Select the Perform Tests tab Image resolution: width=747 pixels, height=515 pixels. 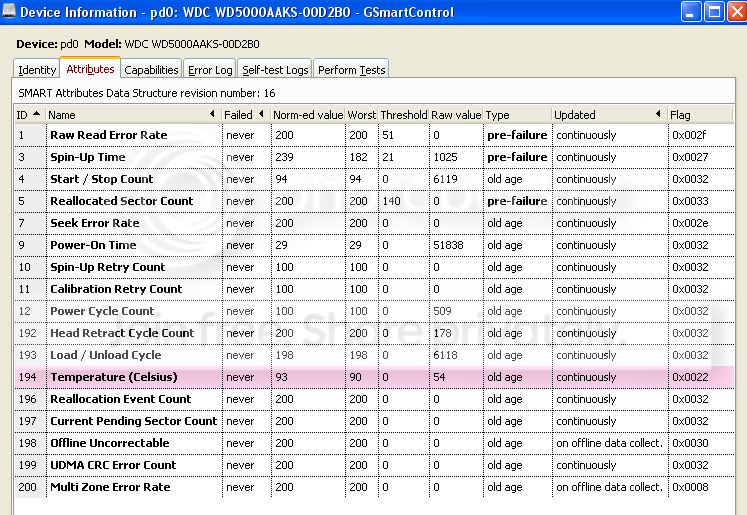351,70
